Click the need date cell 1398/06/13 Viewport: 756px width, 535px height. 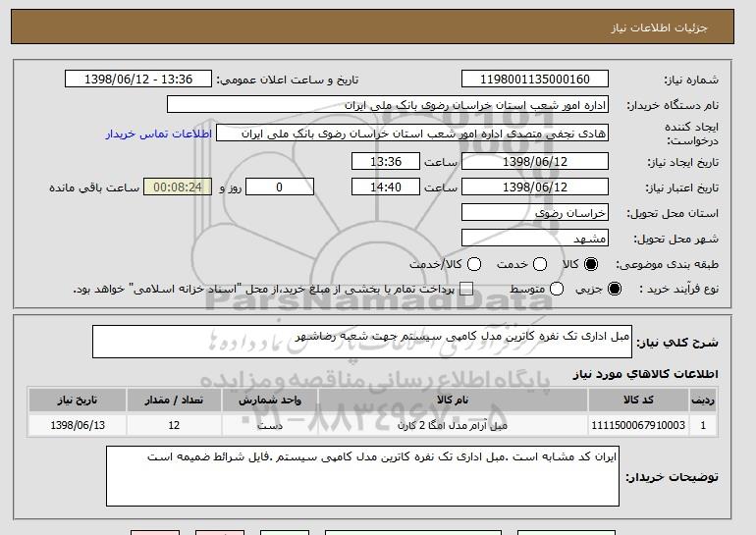point(78,425)
